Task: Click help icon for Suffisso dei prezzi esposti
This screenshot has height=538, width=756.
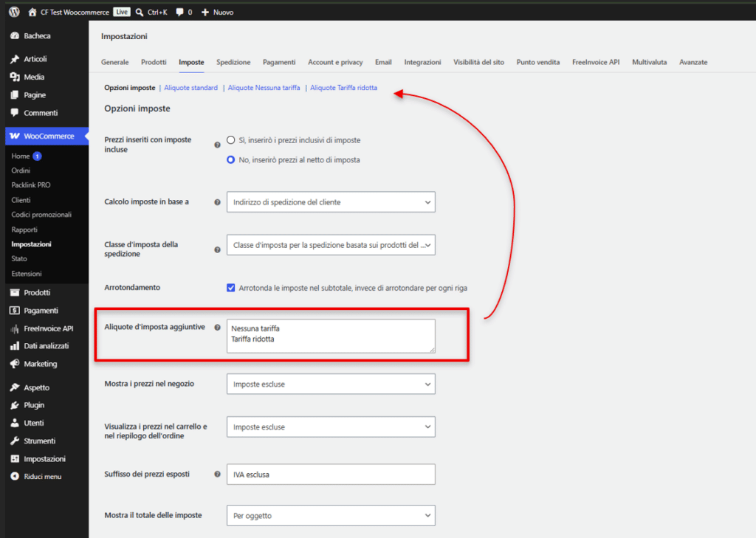Action: 218,475
